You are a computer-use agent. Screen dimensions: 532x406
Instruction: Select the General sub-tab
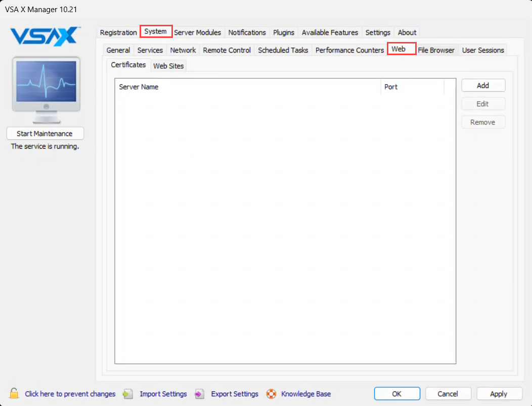[118, 50]
